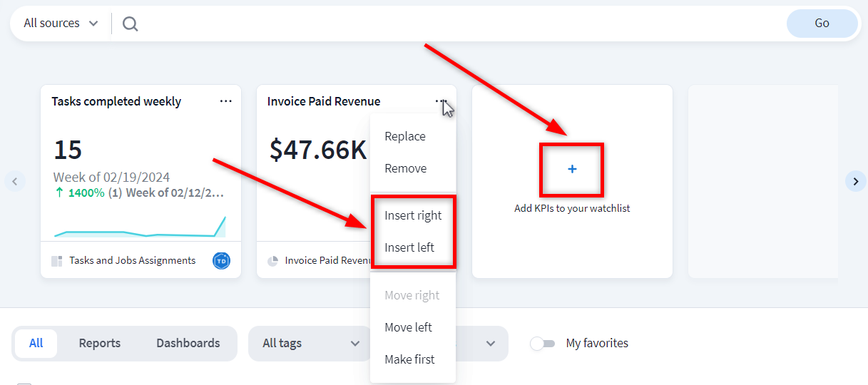Image resolution: width=868 pixels, height=385 pixels.
Task: Choose Insert right from the context menu
Action: click(x=413, y=215)
